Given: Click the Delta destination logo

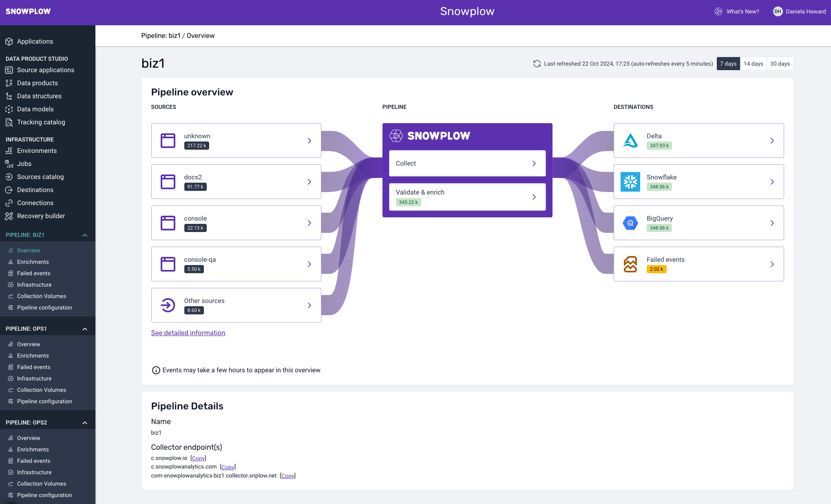Looking at the screenshot, I should point(630,141).
